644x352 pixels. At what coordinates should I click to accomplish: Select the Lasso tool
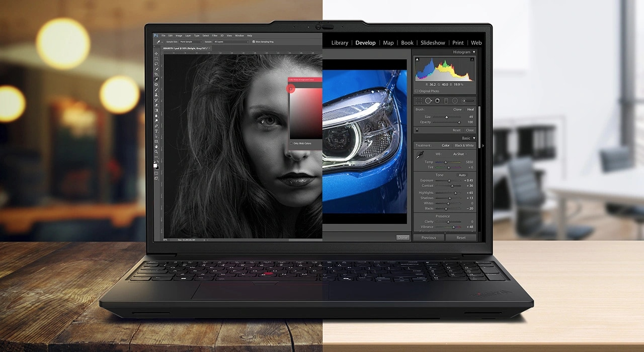coord(156,64)
